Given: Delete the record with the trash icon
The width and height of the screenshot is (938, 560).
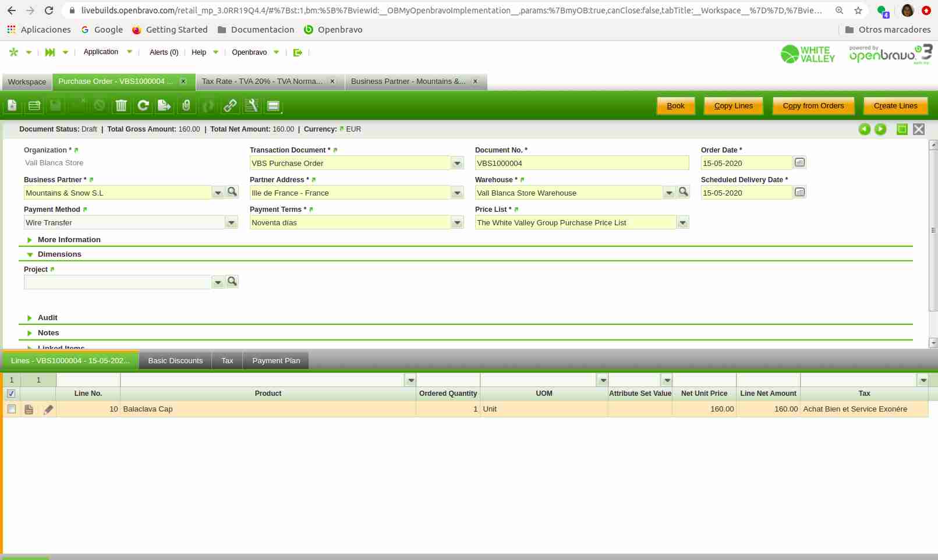Looking at the screenshot, I should pyautogui.click(x=121, y=105).
